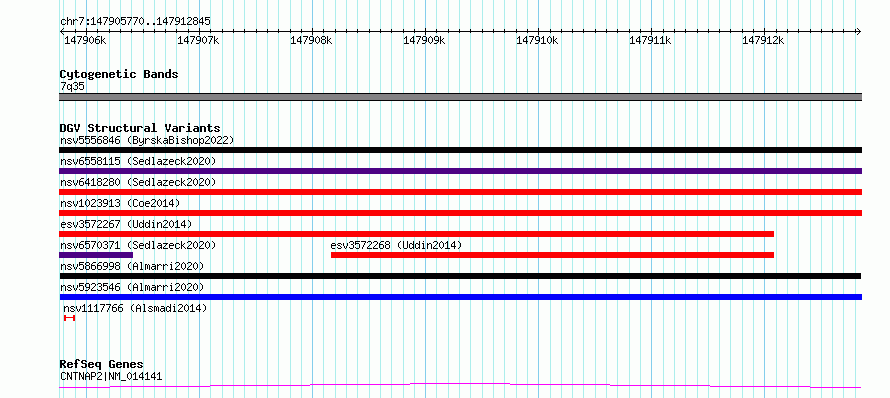Click the Cytogenetic Bands track heading
Screen dimensions: 890x398
[119, 74]
